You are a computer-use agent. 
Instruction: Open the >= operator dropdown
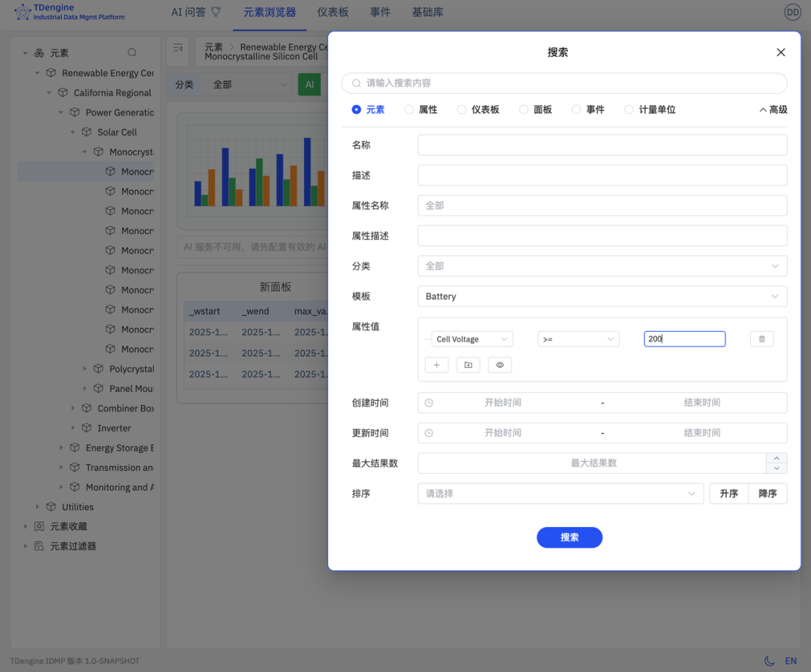[x=578, y=339]
